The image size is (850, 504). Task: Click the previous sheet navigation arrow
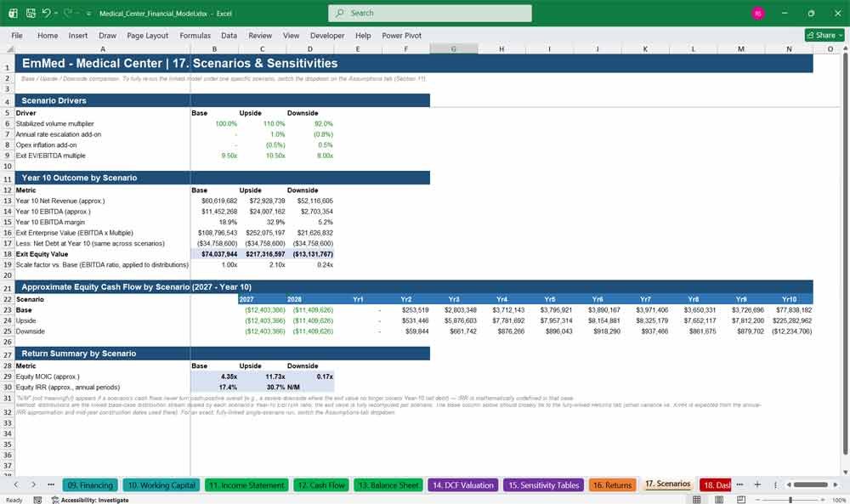[x=15, y=484]
